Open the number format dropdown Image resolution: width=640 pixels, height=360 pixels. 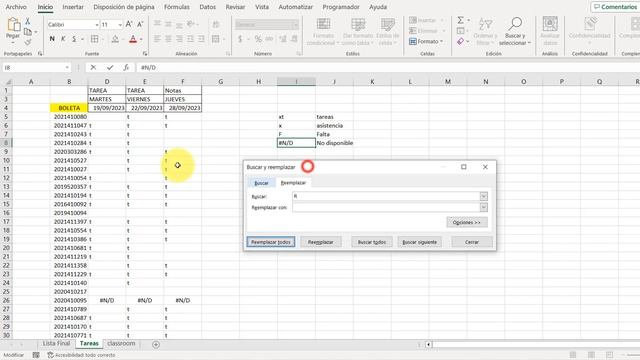coord(295,25)
